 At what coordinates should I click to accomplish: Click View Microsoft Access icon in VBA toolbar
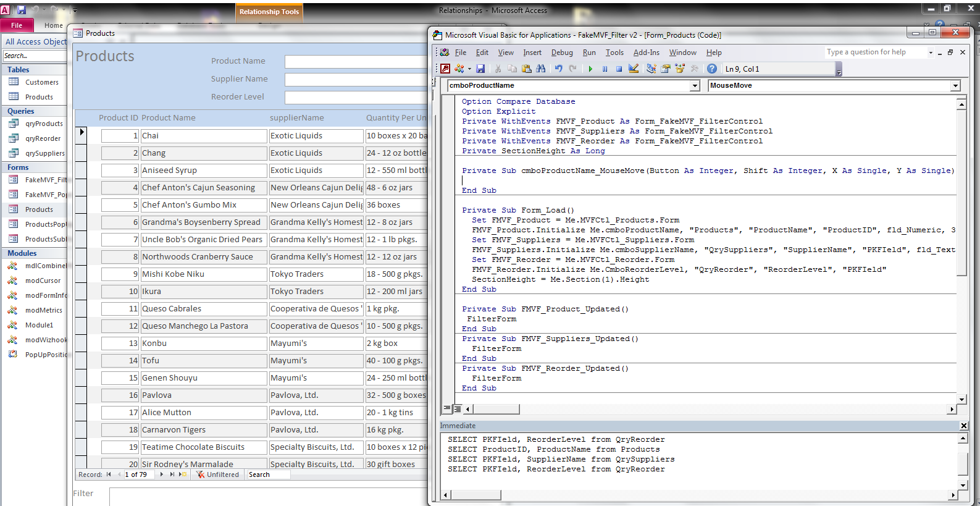pos(445,69)
